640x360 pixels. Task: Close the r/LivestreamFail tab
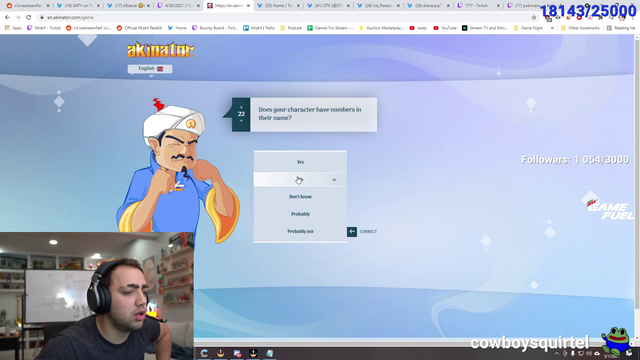pyautogui.click(x=48, y=6)
